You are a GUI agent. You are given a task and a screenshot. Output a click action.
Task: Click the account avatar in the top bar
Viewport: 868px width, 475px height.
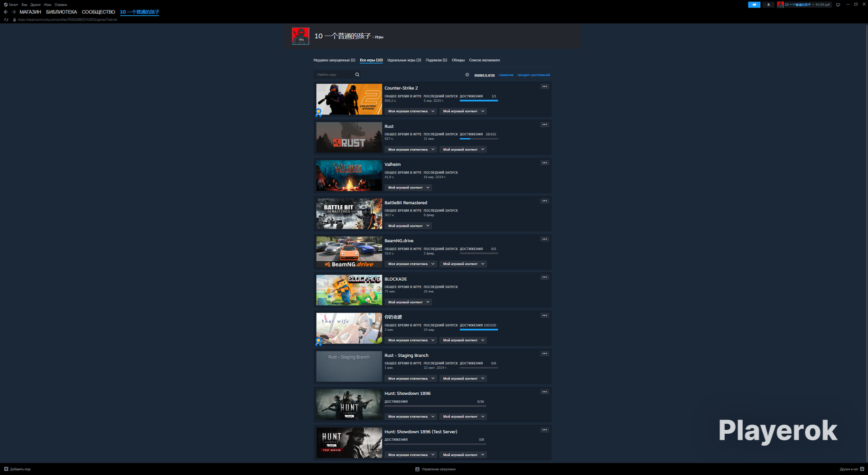[780, 5]
